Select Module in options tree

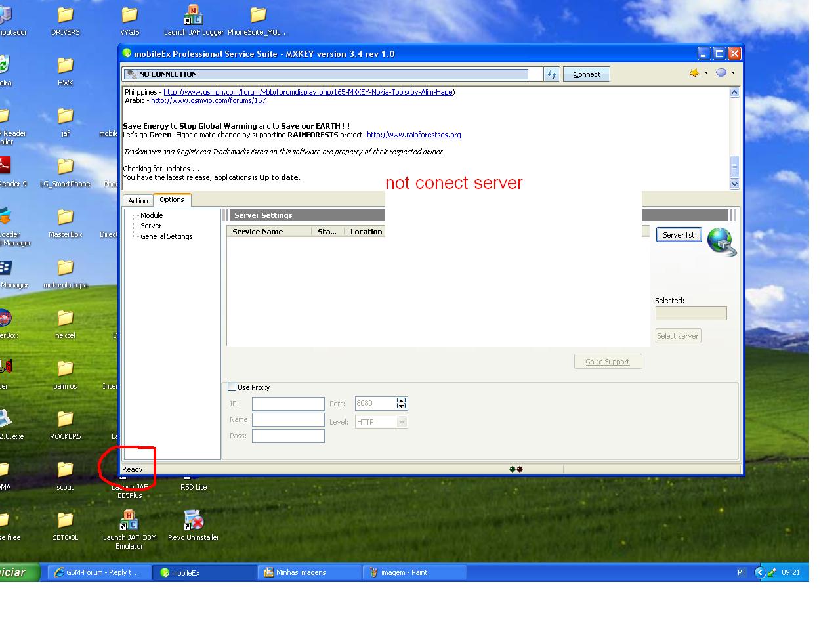(152, 215)
